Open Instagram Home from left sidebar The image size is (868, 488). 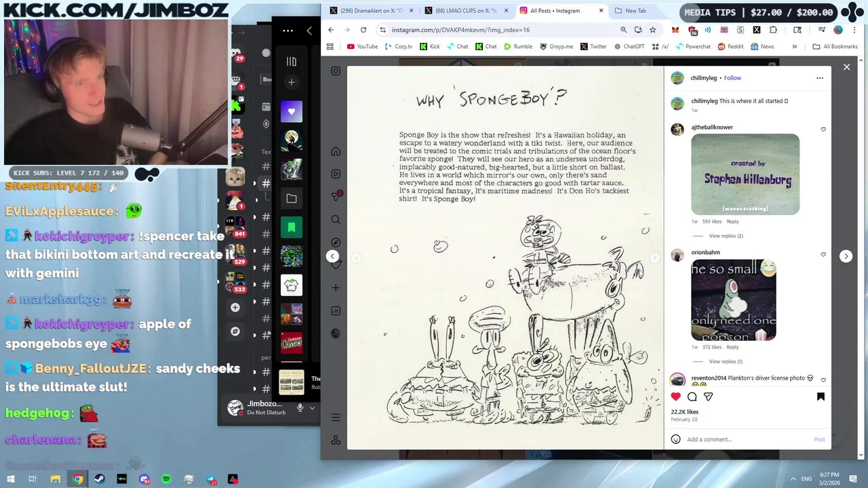(336, 151)
